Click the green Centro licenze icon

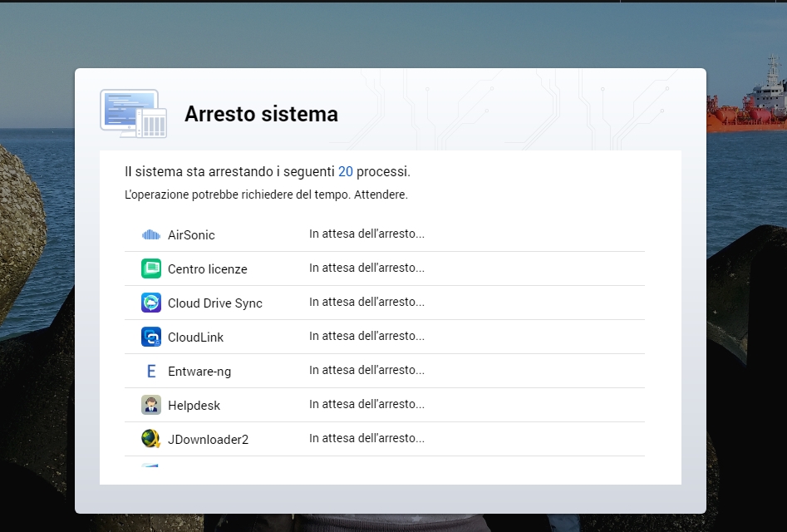click(150, 269)
